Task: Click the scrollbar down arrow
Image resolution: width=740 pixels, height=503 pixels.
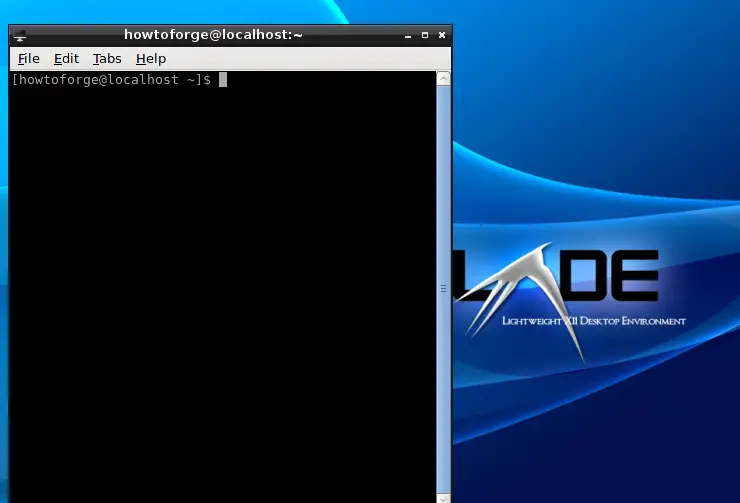Action: pos(443,498)
